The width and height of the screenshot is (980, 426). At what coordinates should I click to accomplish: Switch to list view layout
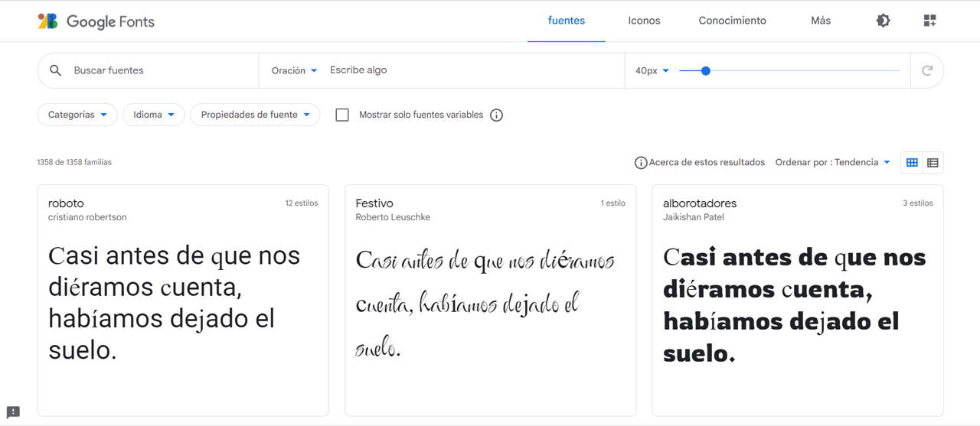933,162
